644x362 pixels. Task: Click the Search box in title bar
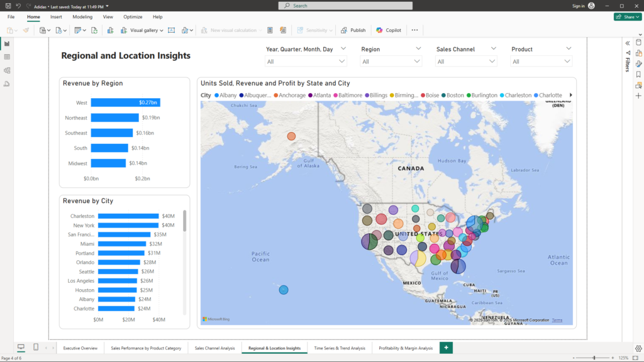345,6
